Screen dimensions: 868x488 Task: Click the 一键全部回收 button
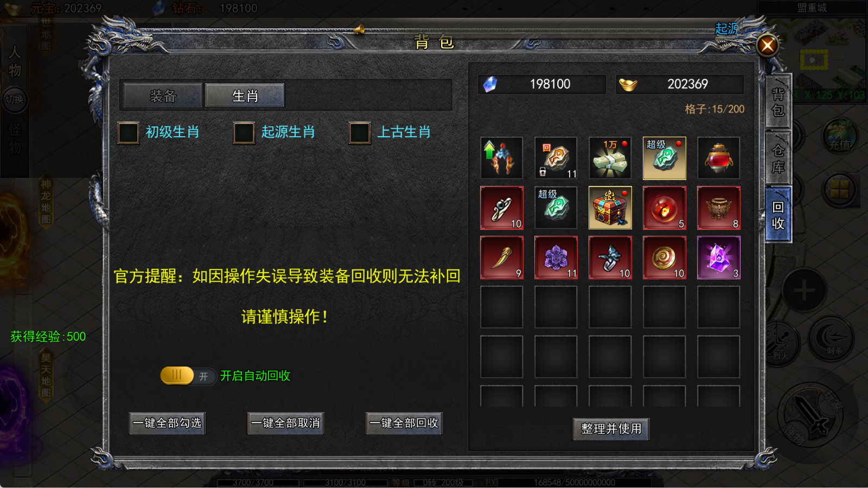tap(404, 423)
